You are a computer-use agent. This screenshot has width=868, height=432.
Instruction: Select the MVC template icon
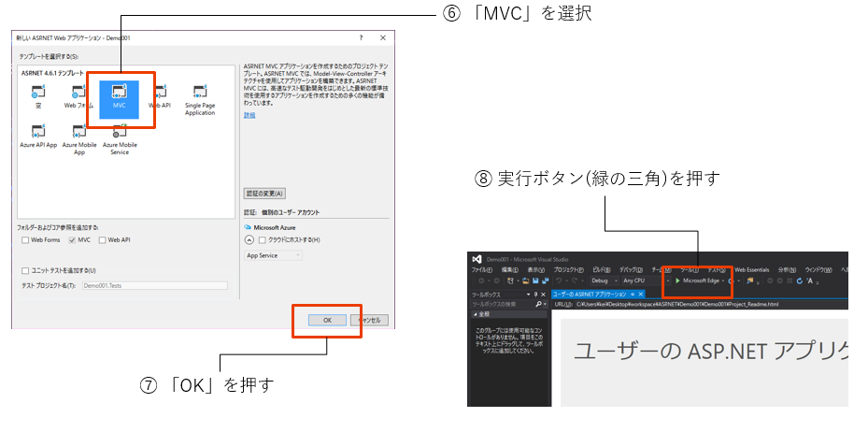119,94
